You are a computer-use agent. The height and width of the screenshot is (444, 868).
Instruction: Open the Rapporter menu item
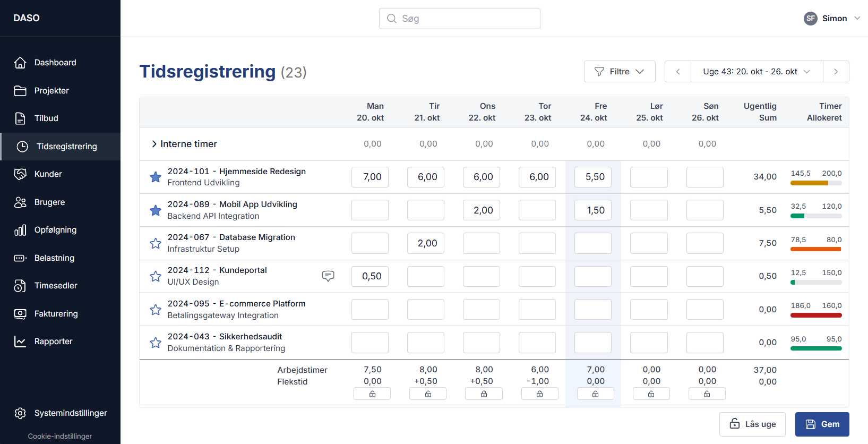coord(53,341)
